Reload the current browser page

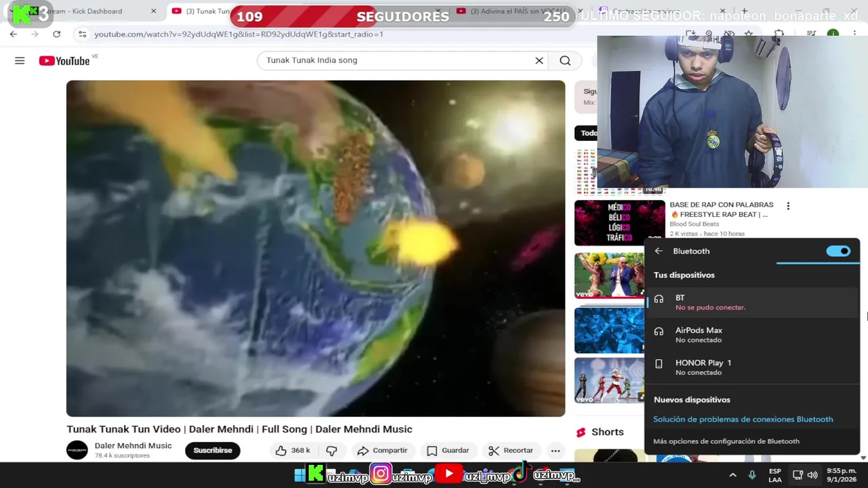pyautogui.click(x=57, y=34)
